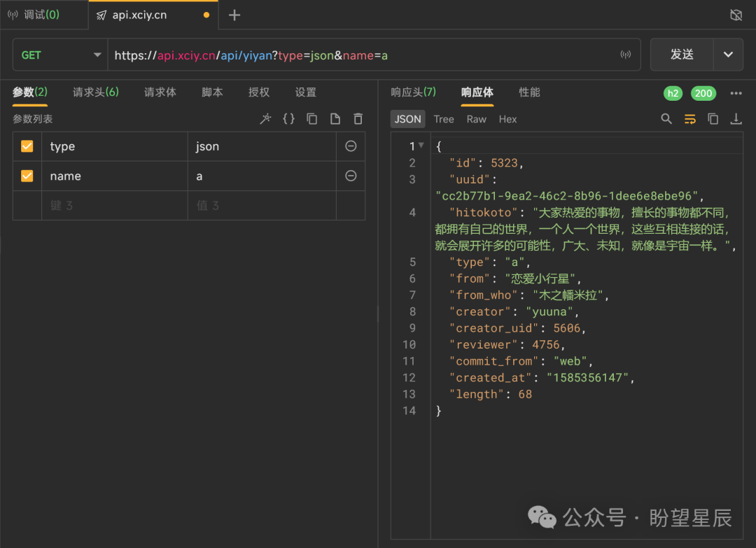Click the 'type' key cell
This screenshot has height=548, width=756.
(x=115, y=146)
